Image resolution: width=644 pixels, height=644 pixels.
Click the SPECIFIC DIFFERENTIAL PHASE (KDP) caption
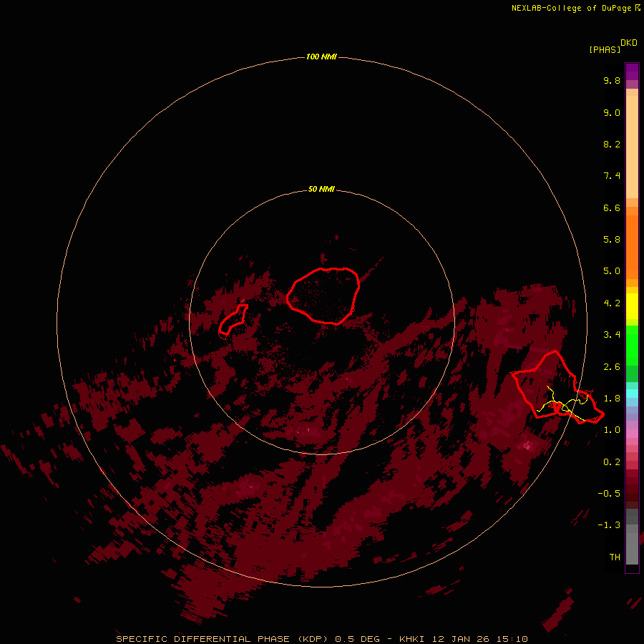coord(222,639)
